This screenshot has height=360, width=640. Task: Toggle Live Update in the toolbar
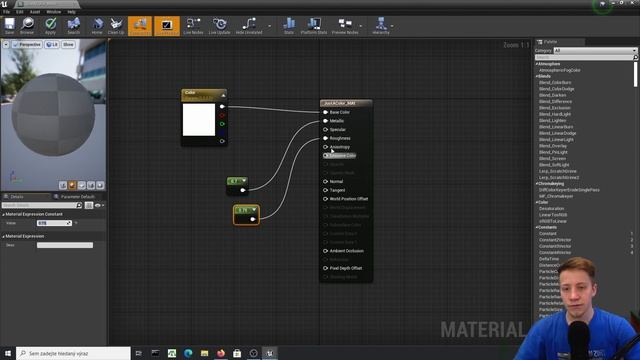click(x=219, y=26)
